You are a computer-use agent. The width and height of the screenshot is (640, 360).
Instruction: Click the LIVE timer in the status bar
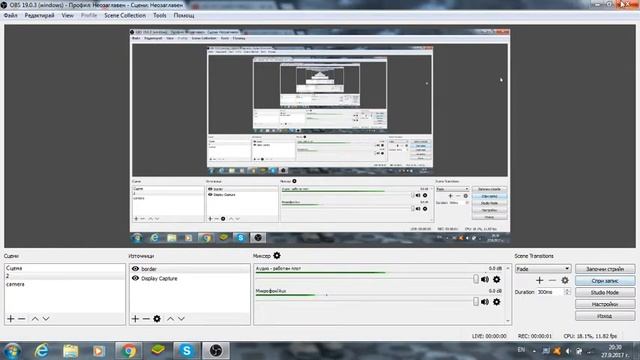coord(489,336)
